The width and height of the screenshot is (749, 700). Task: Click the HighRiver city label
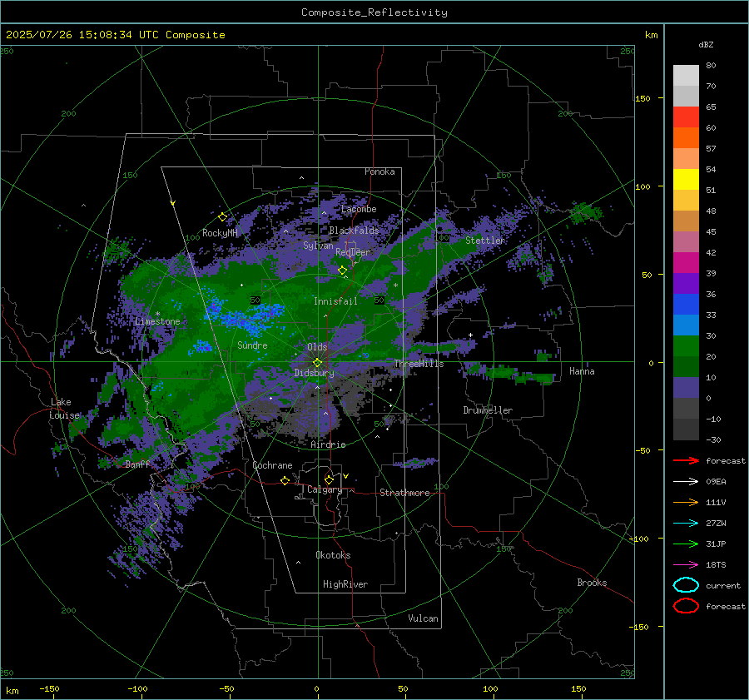click(345, 584)
